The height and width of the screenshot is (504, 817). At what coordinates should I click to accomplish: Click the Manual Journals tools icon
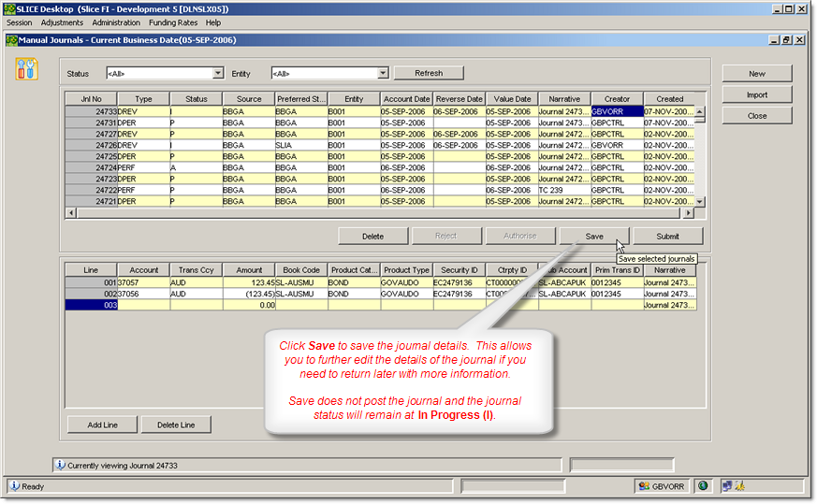click(x=27, y=69)
